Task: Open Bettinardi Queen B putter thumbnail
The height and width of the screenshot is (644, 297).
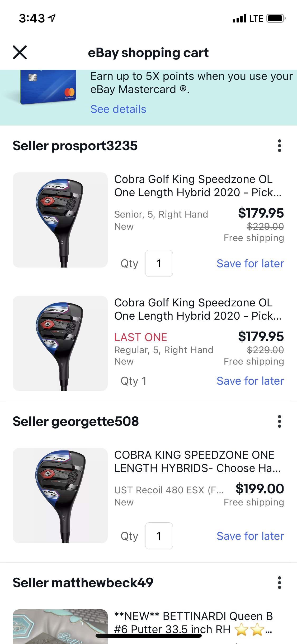Action: coord(60,626)
